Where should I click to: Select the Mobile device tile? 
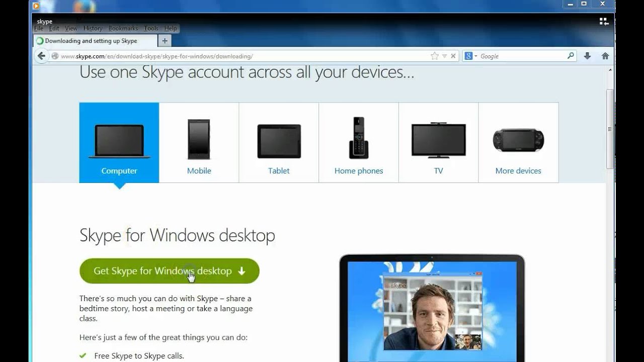(199, 143)
